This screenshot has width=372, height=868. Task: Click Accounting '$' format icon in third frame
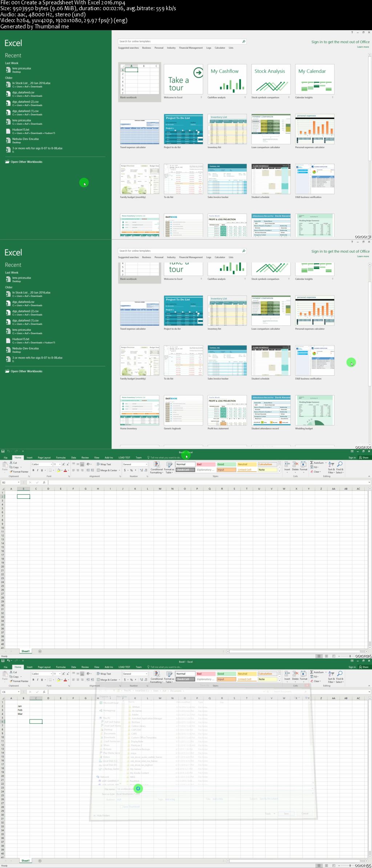coord(125,470)
